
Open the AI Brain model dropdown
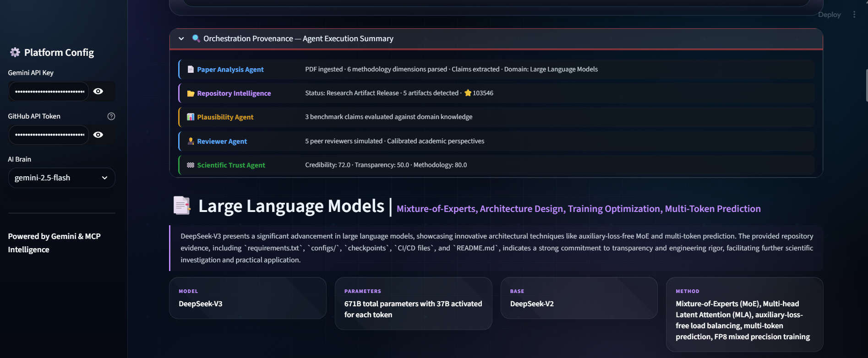(62, 178)
